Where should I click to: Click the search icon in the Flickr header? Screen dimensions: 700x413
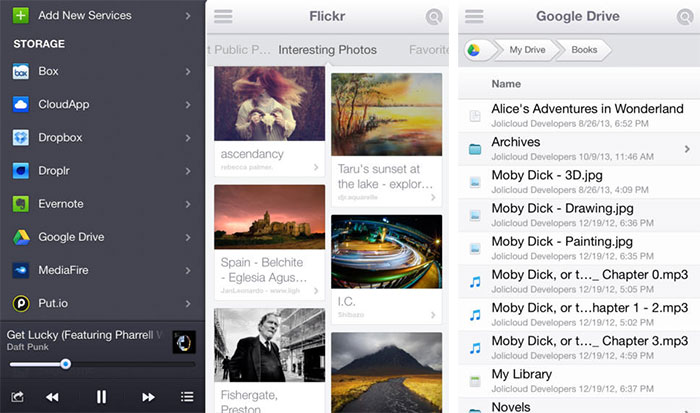click(433, 17)
